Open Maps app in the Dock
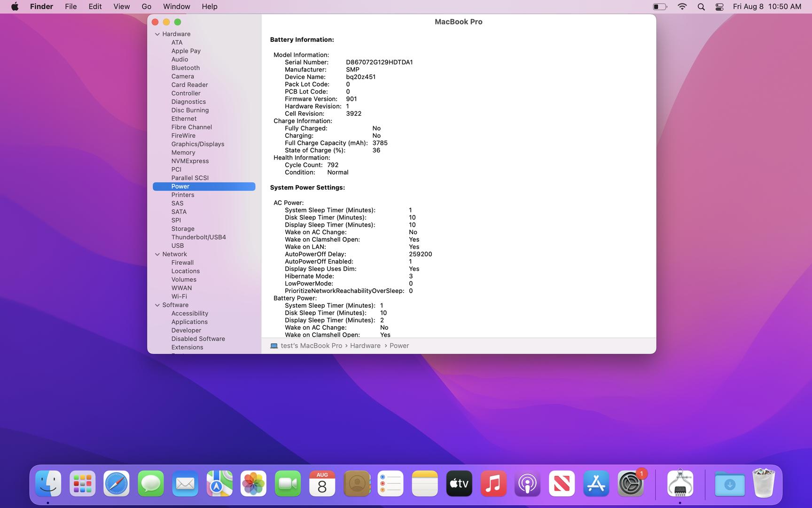This screenshot has width=812, height=508. point(219,484)
